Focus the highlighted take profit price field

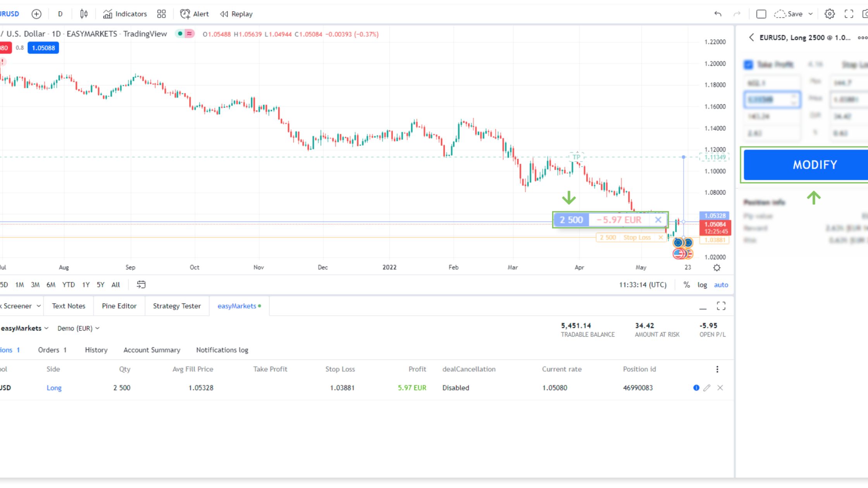(x=772, y=100)
